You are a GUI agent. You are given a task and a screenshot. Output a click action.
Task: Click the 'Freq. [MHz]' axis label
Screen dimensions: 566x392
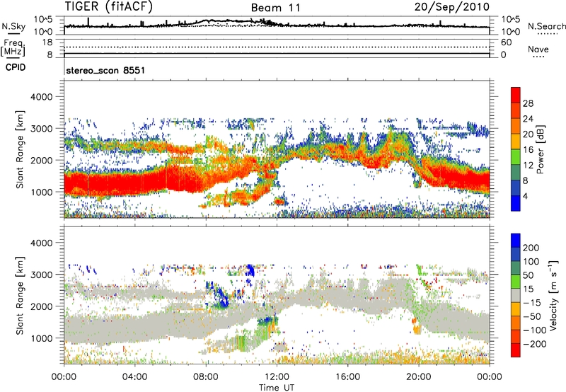click(13, 47)
